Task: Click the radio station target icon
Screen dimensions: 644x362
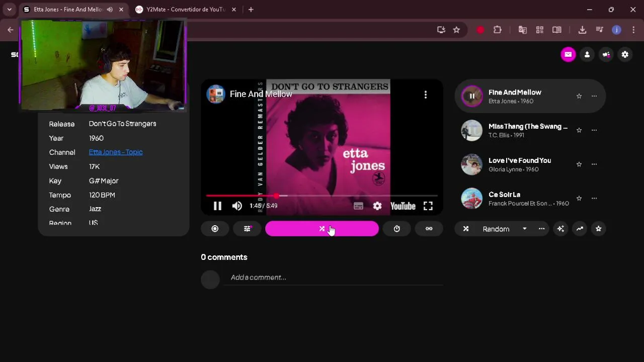Action: (215, 229)
